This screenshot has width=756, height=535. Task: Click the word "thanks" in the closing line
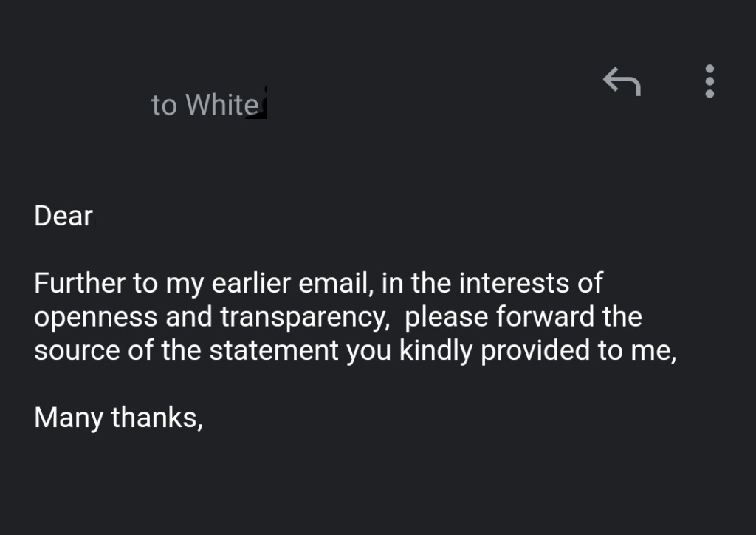point(156,418)
